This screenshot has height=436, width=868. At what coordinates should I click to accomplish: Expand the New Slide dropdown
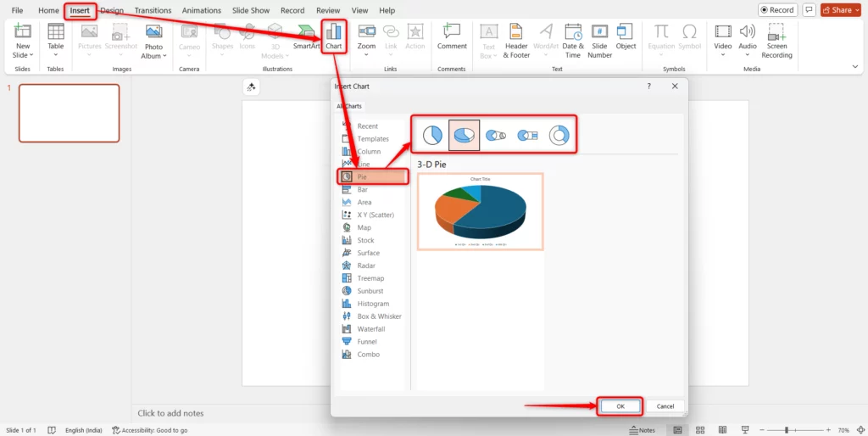(23, 55)
